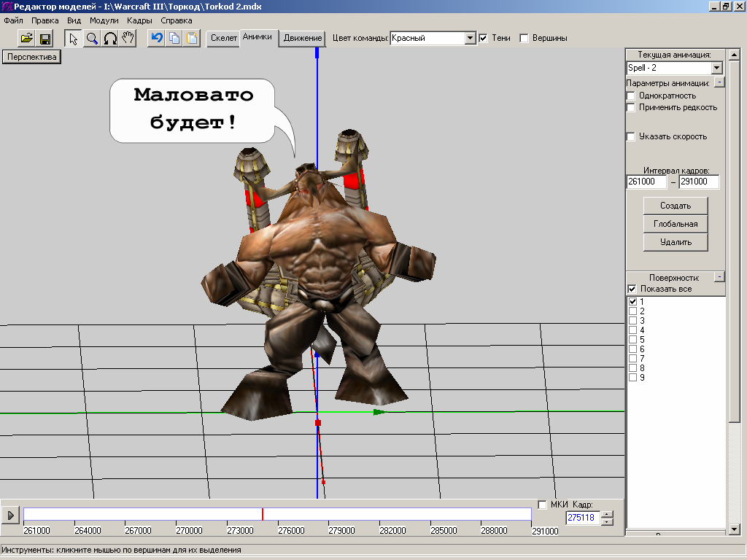
Task: Select the hand pan tool
Action: click(128, 39)
